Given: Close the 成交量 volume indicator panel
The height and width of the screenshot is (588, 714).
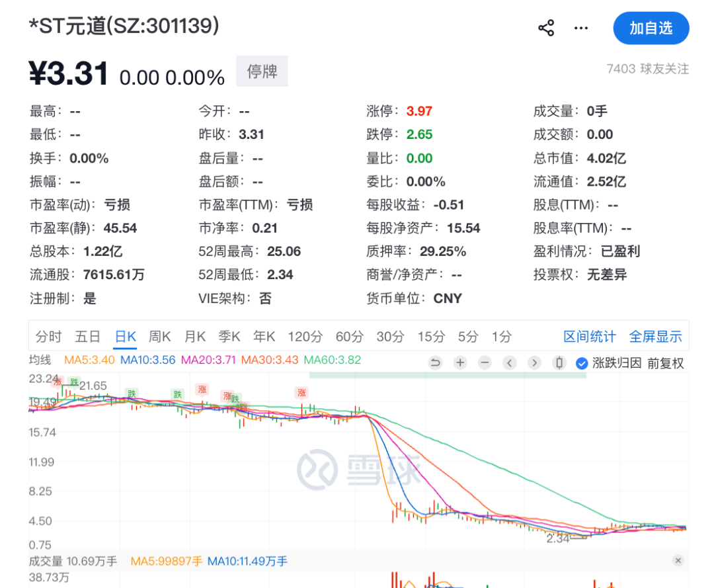Looking at the screenshot, I should (x=678, y=560).
